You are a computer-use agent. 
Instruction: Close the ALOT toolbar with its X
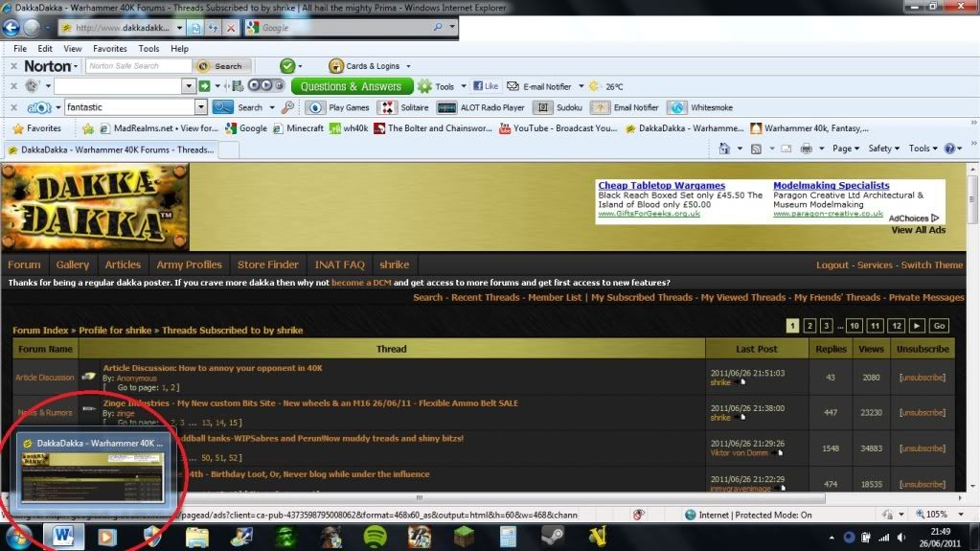[x=13, y=107]
